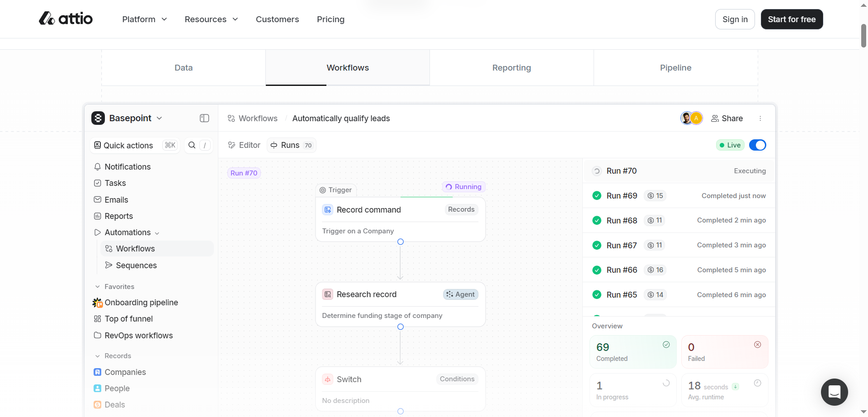868x417 pixels.
Task: Select Sequences under Automations
Action: (136, 265)
